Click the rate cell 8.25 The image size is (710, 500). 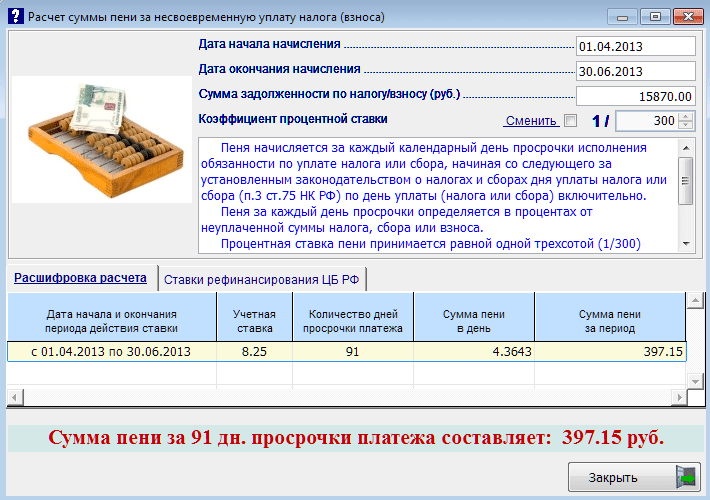(254, 351)
